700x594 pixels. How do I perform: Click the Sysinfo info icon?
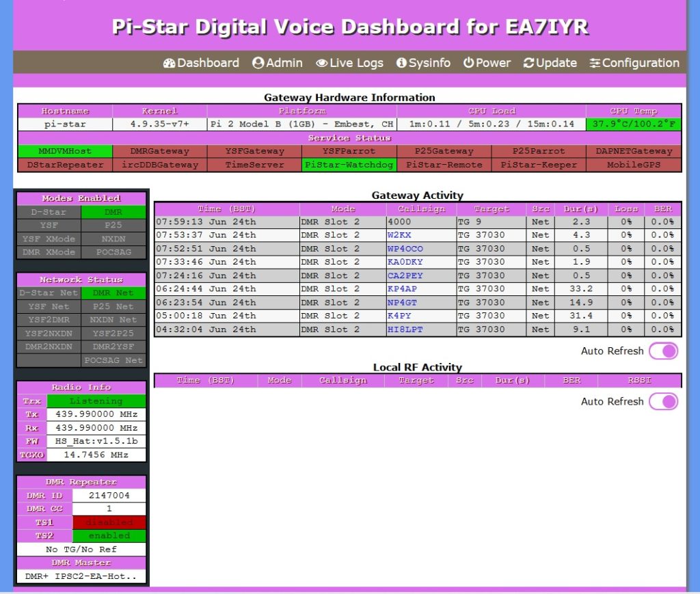(x=401, y=64)
